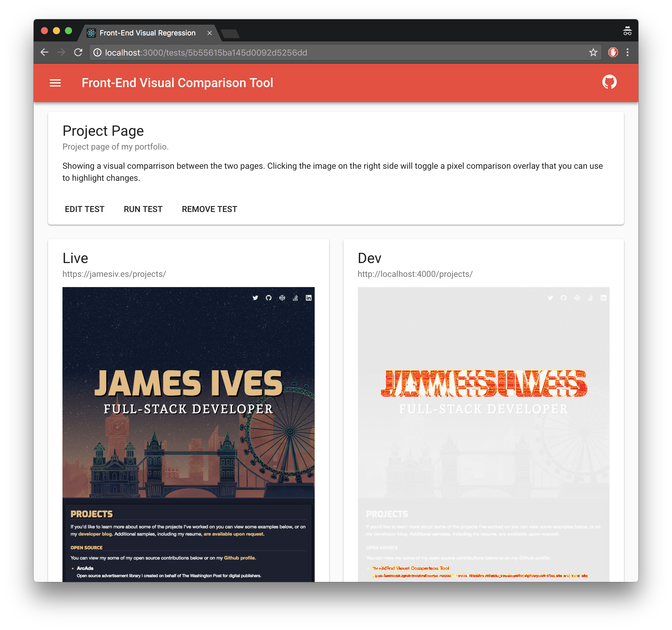Click the GitHub icon in app header

(609, 82)
